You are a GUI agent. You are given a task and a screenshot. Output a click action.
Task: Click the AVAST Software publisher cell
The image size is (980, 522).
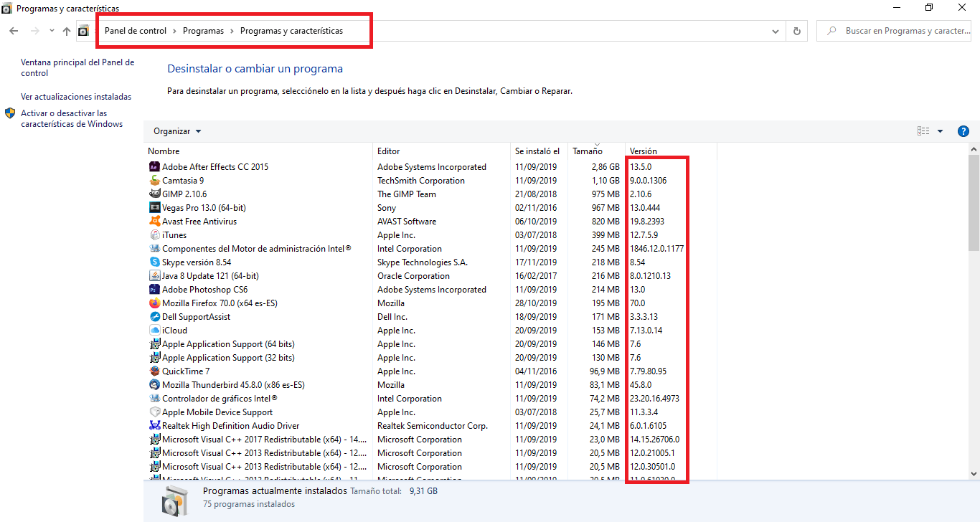pyautogui.click(x=407, y=222)
